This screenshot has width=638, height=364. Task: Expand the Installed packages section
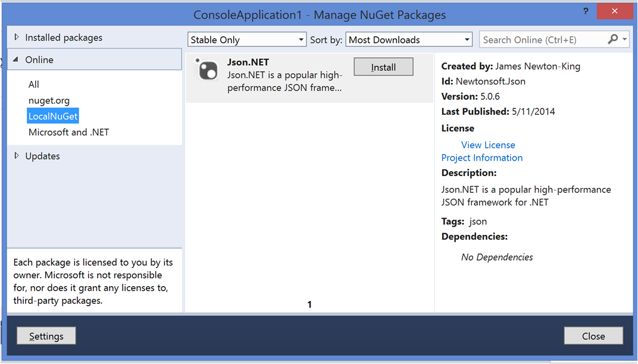[x=17, y=37]
